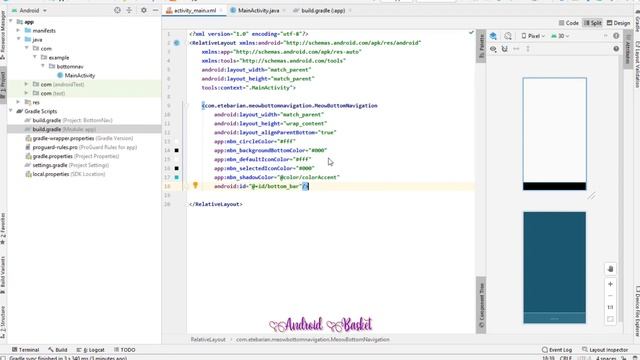Expand the manifests folder
640x360 pixels.
[x=18, y=31]
